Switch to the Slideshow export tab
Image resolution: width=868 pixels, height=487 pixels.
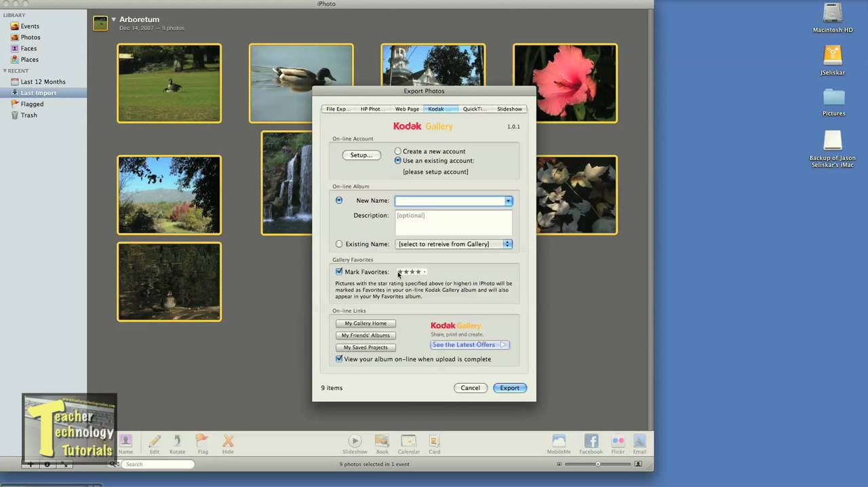click(509, 109)
